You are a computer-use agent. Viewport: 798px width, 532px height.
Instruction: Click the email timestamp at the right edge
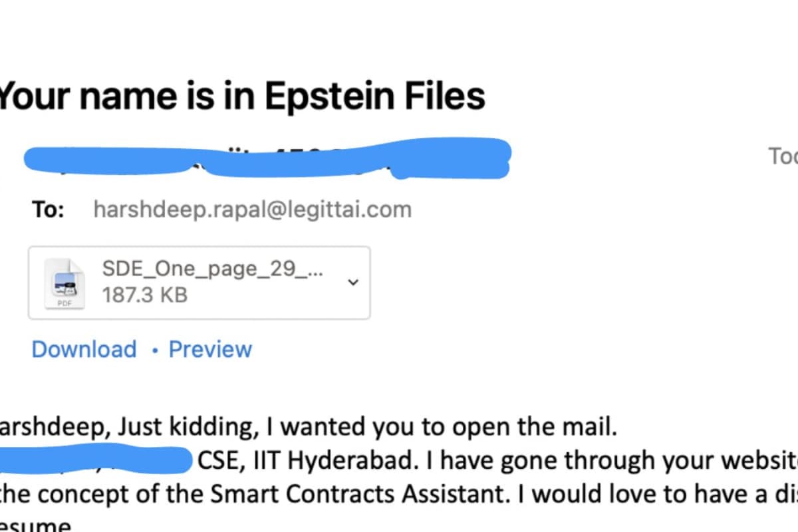(x=783, y=157)
